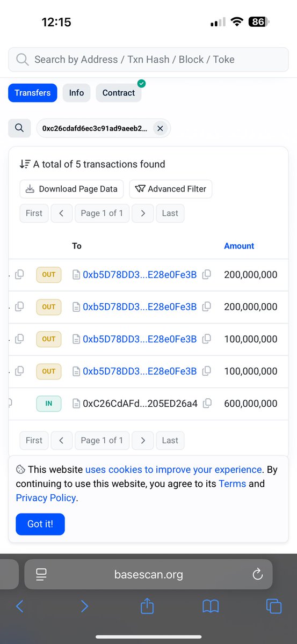Copy From address in first 200,000,000 row
Screen dimensions: 297x644
point(19,274)
